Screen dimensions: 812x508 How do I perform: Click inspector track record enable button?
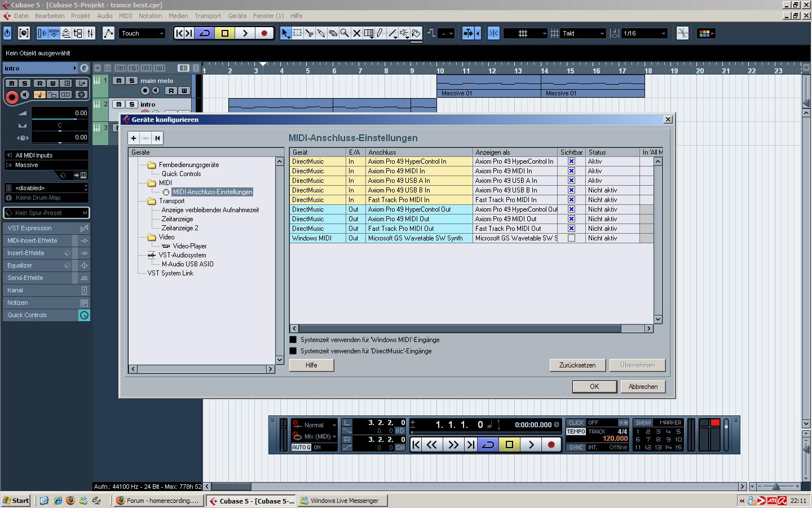(x=11, y=97)
